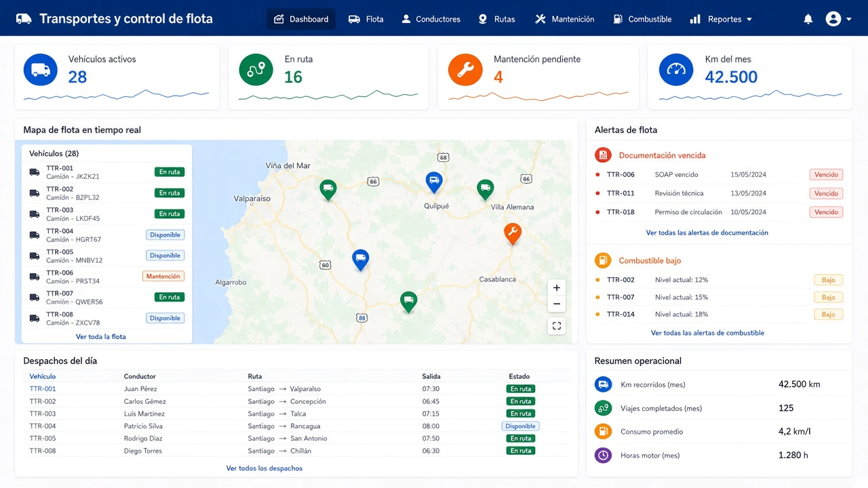Open Ver todas las alertas de documentación
This screenshot has width=868, height=488.
707,232
